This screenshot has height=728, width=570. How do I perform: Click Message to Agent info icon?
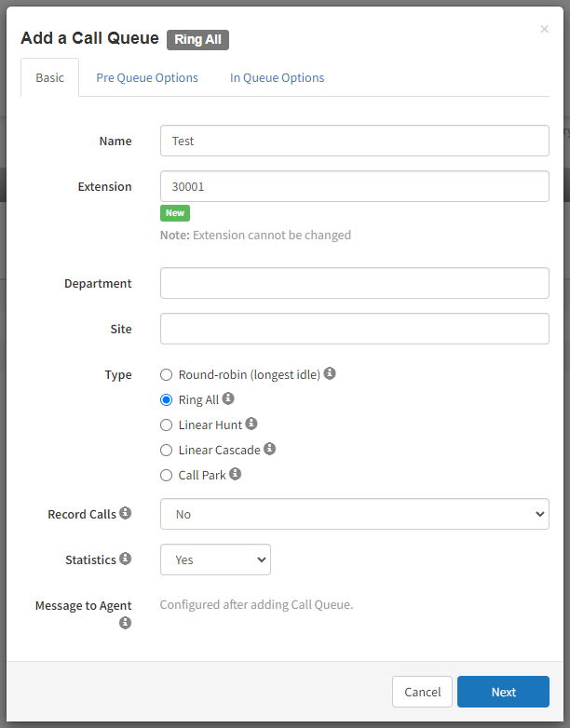[x=126, y=623]
